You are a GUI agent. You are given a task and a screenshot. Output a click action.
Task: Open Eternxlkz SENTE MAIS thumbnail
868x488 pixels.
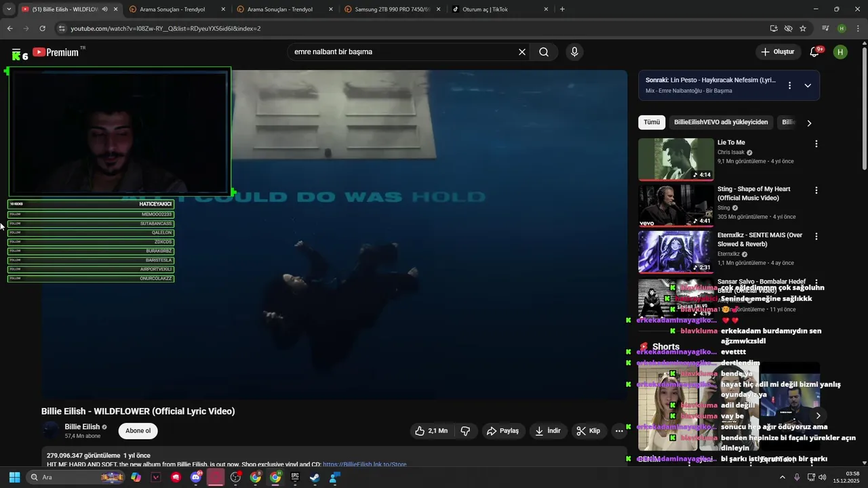tap(676, 252)
